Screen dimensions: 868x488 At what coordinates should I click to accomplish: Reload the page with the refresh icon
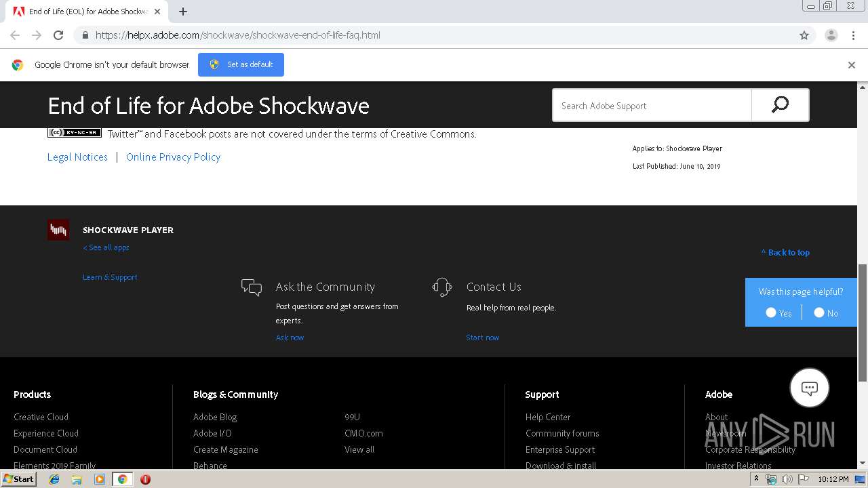pos(58,35)
